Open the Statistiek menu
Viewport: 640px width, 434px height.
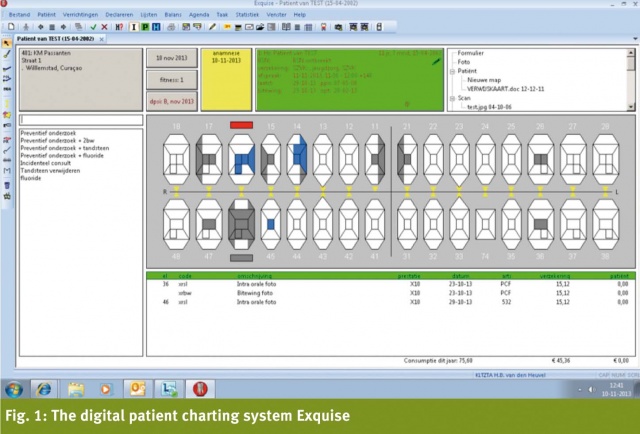click(247, 15)
